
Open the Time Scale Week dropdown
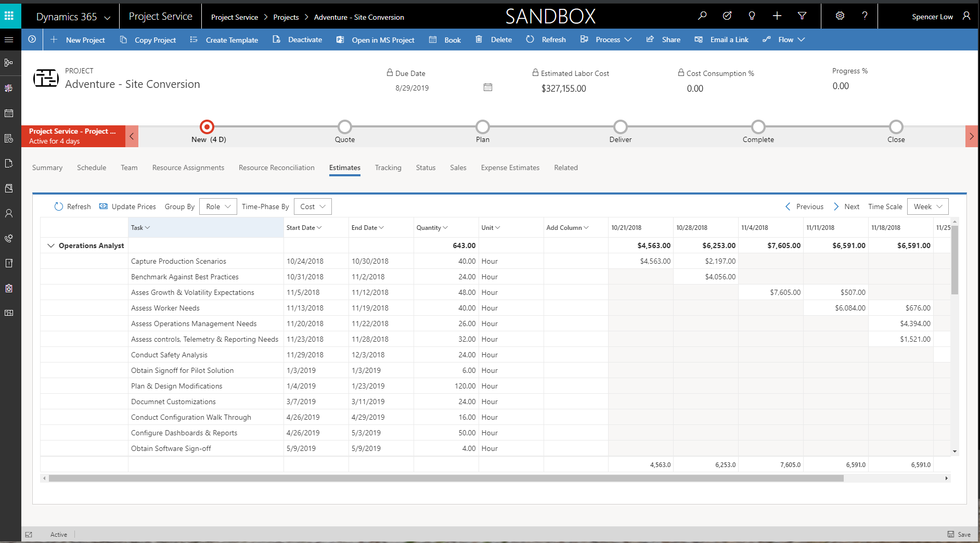928,206
